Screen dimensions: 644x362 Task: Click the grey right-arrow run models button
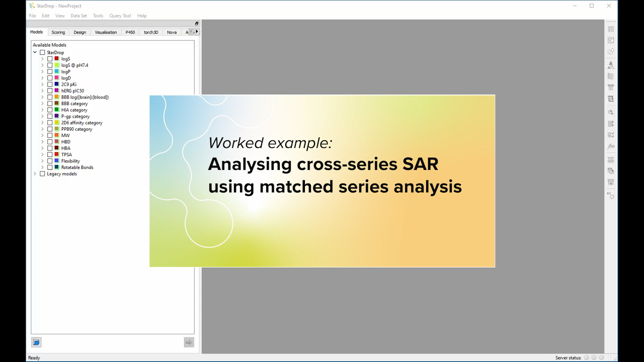[x=189, y=342]
